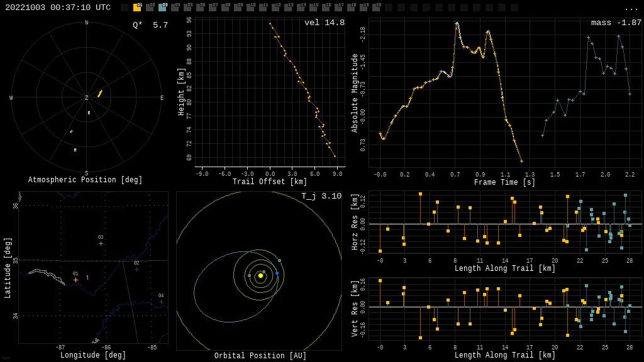
Task: Click the Q* 5.7 value
Action: pyautogui.click(x=150, y=25)
